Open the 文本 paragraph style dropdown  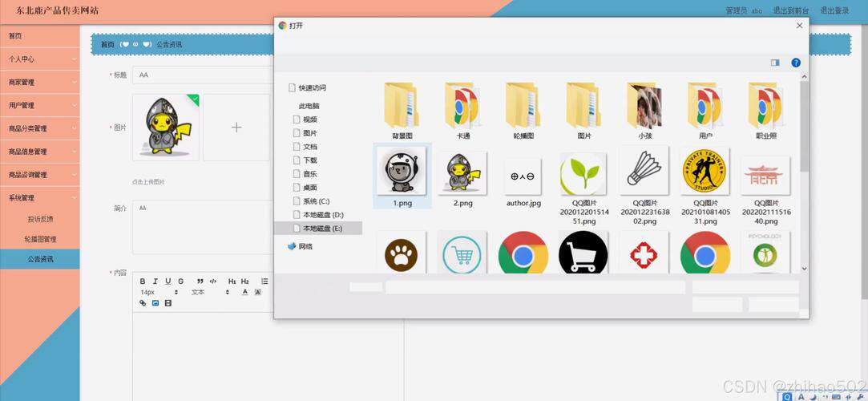pos(209,292)
